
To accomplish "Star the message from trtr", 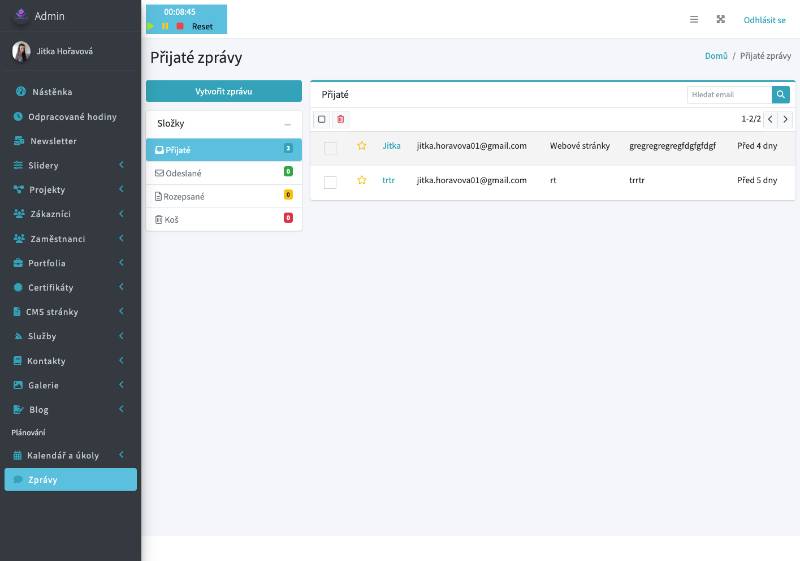I will point(362,181).
